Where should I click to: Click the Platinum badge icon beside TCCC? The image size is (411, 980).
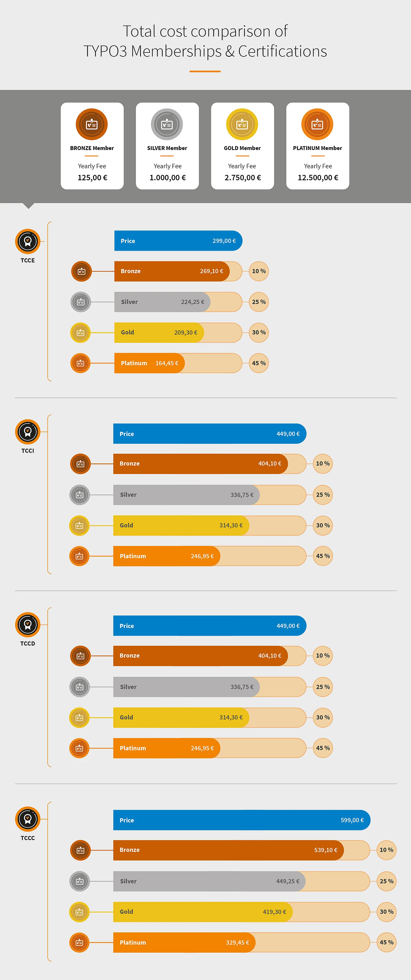(80, 942)
